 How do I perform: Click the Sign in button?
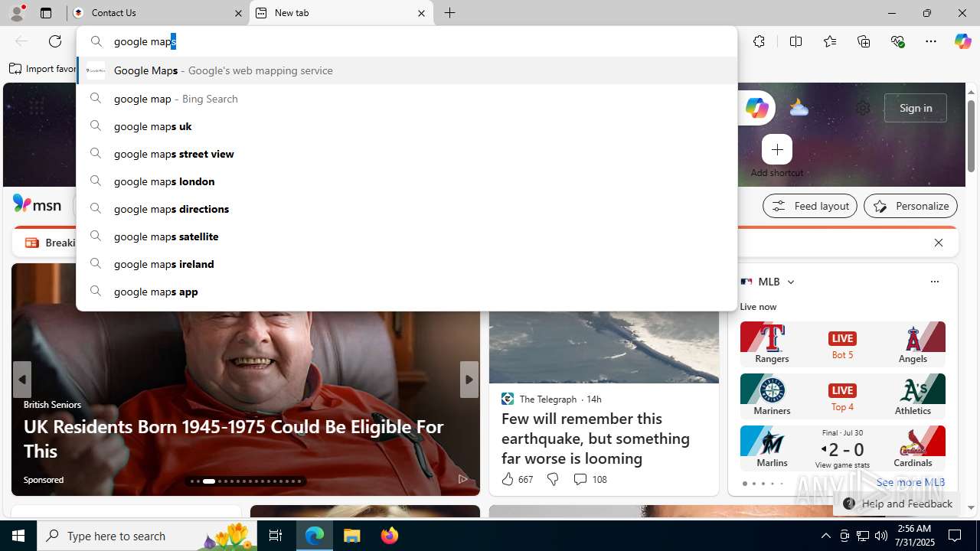(x=916, y=108)
